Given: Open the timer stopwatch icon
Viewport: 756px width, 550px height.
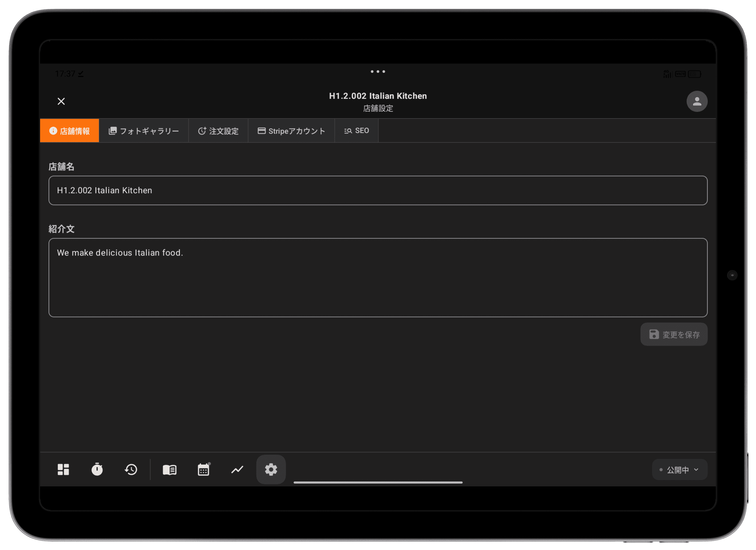Looking at the screenshot, I should click(x=97, y=469).
